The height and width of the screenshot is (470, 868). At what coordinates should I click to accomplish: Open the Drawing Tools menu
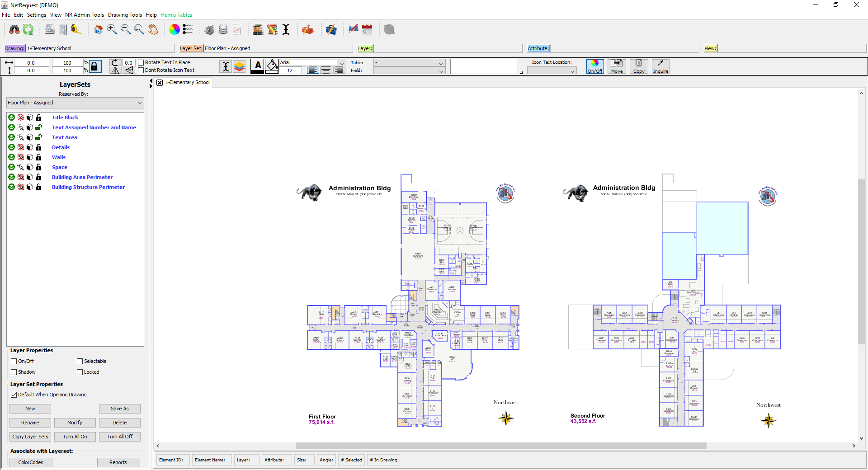pos(125,15)
